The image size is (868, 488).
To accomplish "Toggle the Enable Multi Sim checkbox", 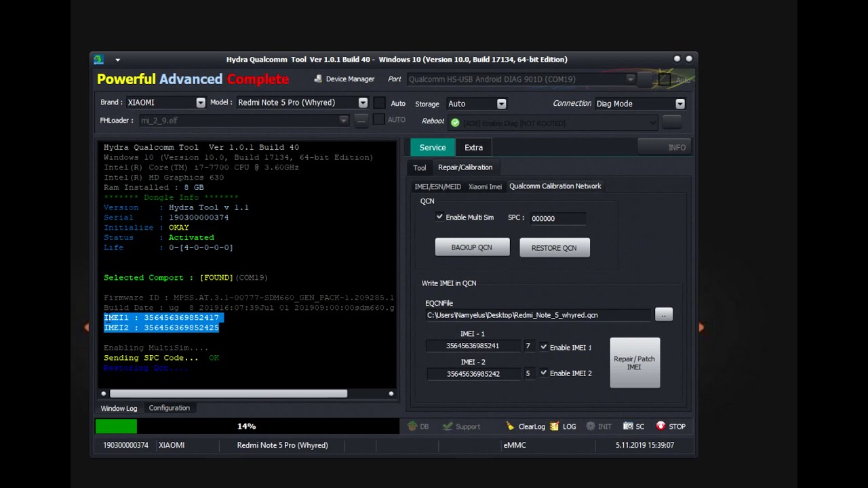I will [x=439, y=217].
